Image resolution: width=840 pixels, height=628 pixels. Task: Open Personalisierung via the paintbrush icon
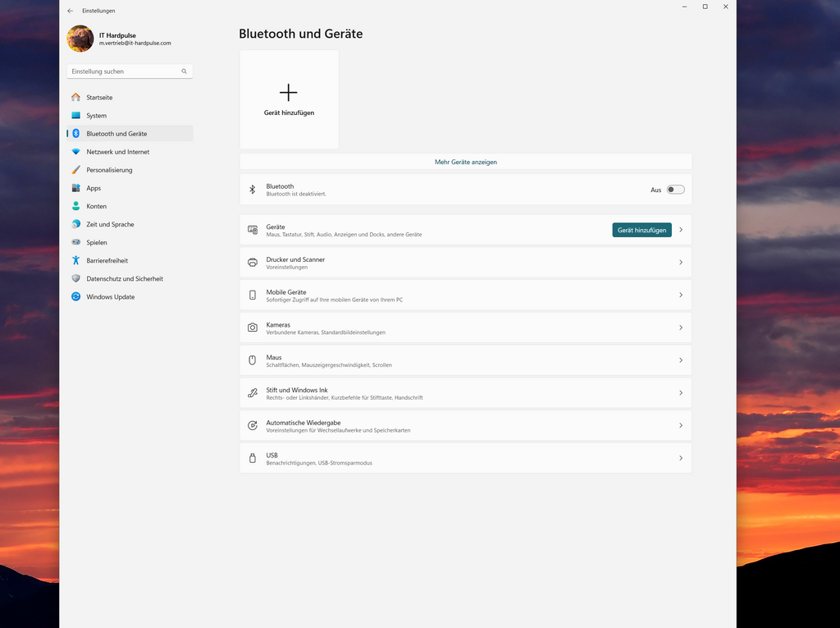tap(76, 170)
